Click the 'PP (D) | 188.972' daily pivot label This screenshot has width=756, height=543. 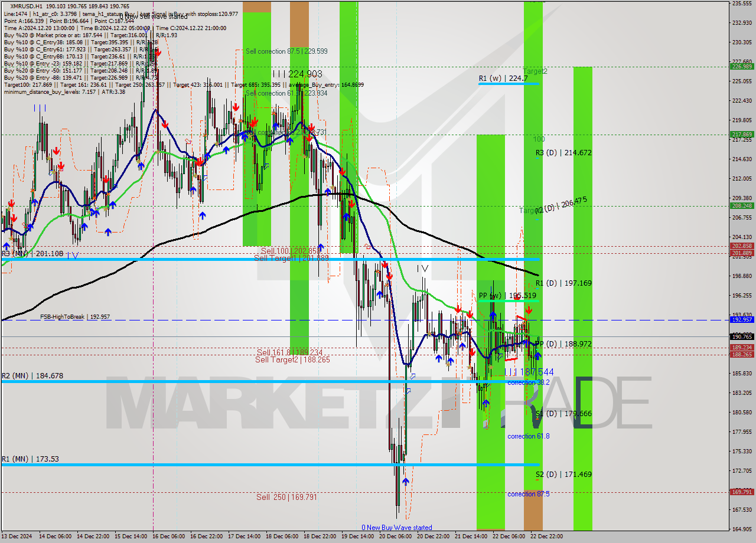tap(563, 344)
